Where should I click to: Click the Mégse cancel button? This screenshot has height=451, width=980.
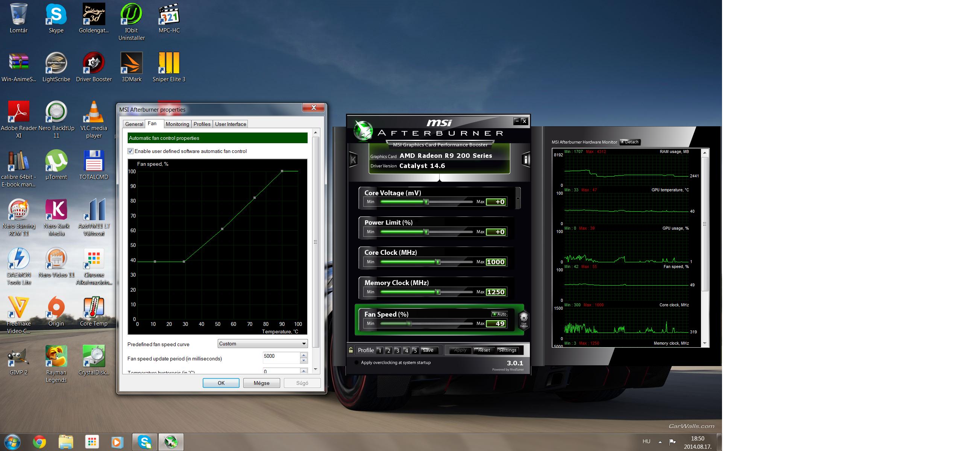click(262, 383)
